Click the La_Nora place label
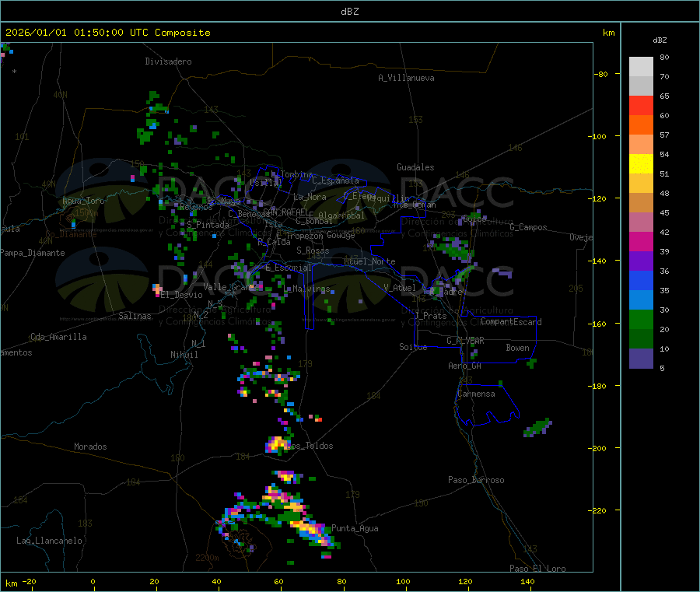 310,197
